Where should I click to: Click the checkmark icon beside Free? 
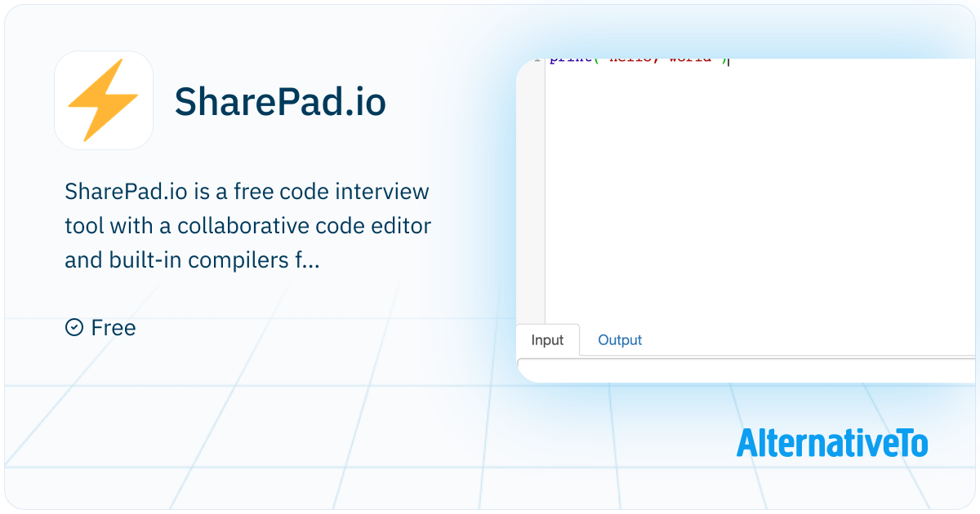tap(74, 327)
